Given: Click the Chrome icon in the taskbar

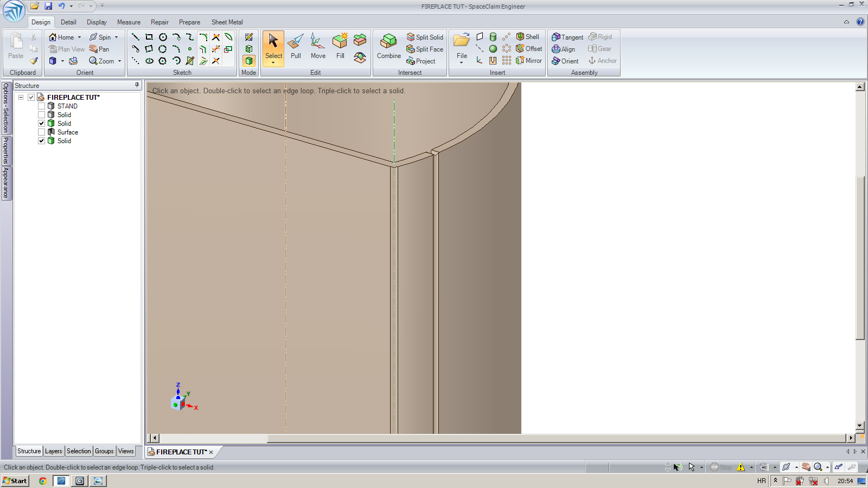Looking at the screenshot, I should pyautogui.click(x=42, y=480).
